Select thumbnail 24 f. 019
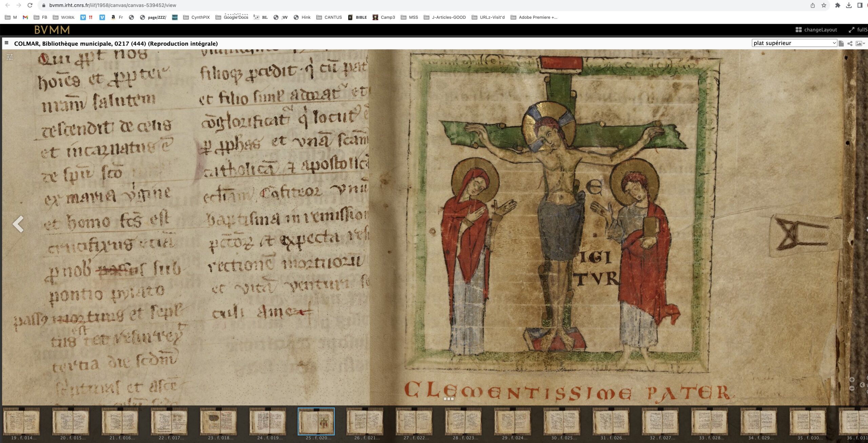This screenshot has height=443, width=868. [268, 421]
